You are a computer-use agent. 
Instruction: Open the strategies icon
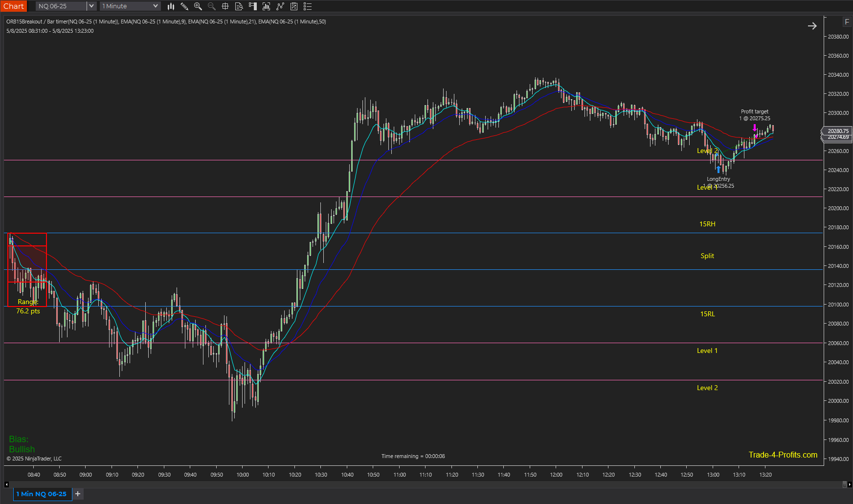[280, 6]
